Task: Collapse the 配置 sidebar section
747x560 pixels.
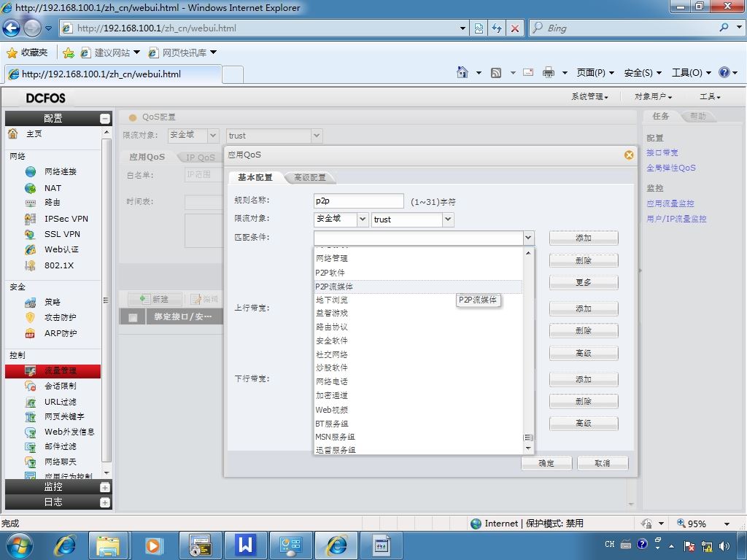Action: click(x=105, y=119)
